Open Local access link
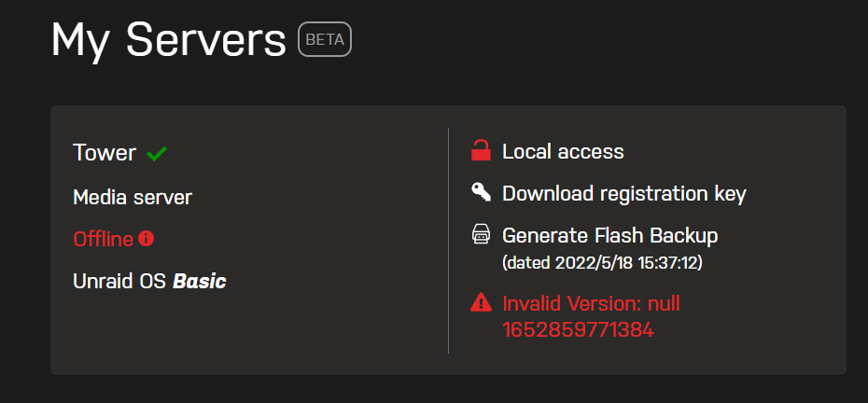 click(x=563, y=151)
